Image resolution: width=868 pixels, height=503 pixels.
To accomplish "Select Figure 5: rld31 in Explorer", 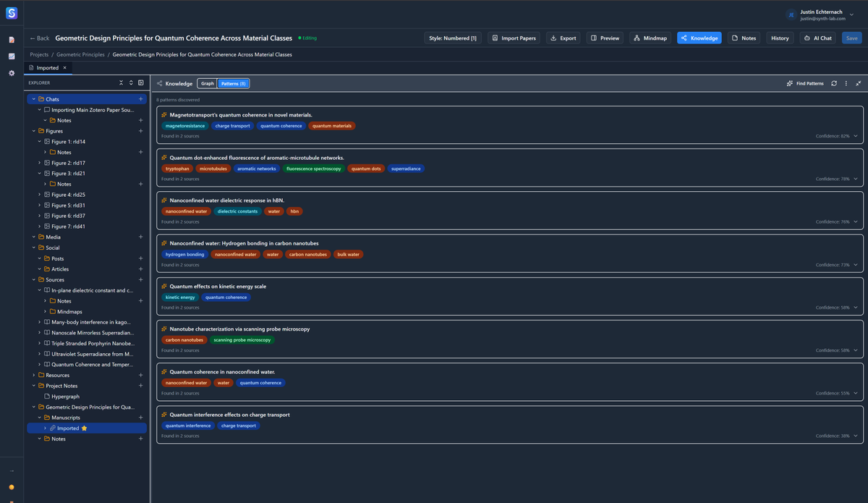I will (68, 205).
